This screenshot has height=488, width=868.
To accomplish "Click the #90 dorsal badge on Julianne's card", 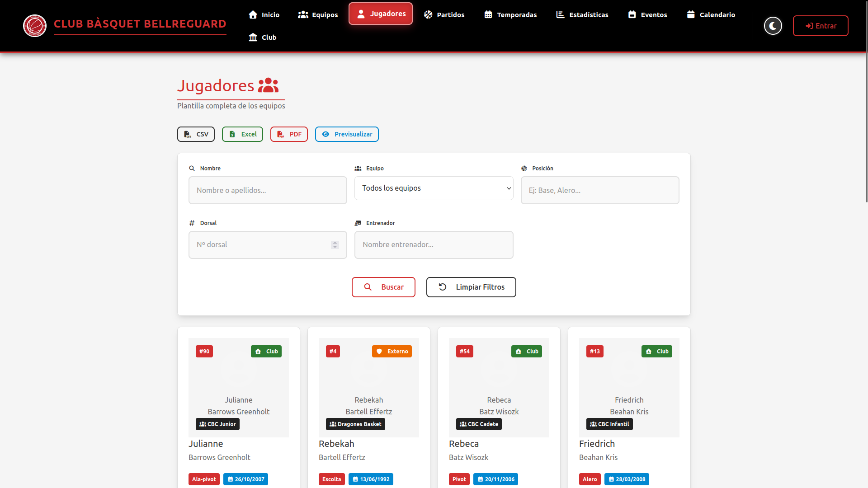I will [x=204, y=352].
